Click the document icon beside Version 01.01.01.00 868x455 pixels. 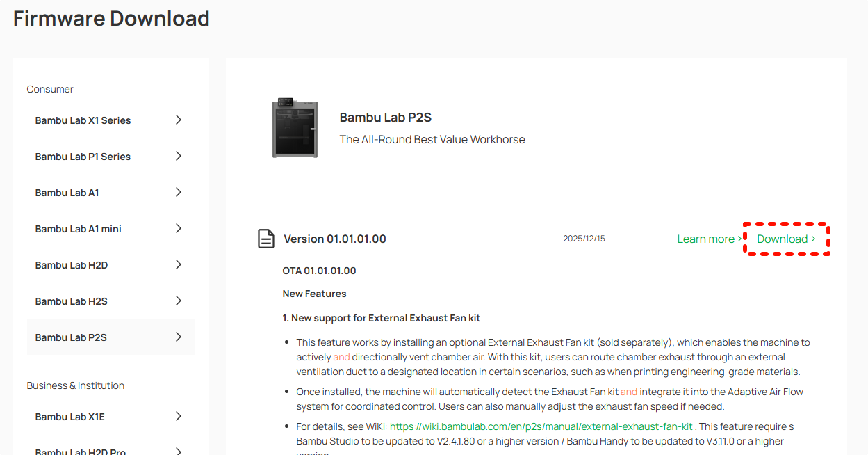coord(265,239)
